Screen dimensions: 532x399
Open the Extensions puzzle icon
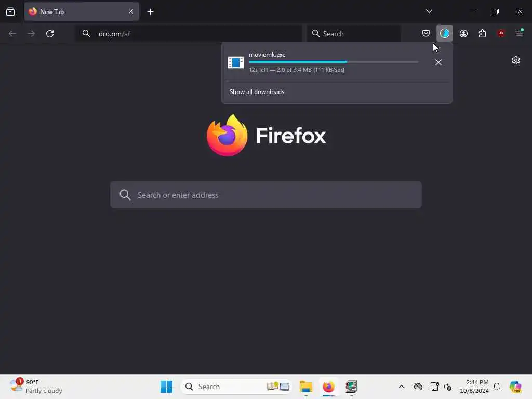pos(482,33)
